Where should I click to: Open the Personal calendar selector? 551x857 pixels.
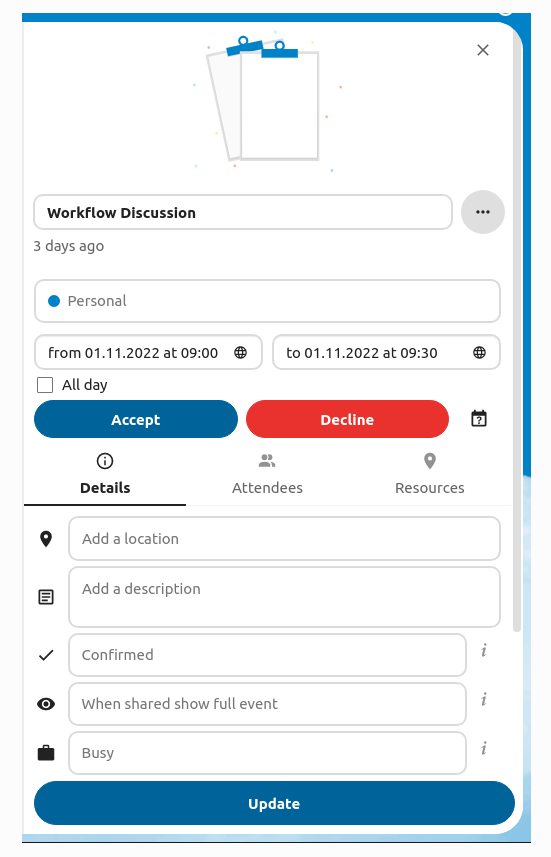click(267, 301)
